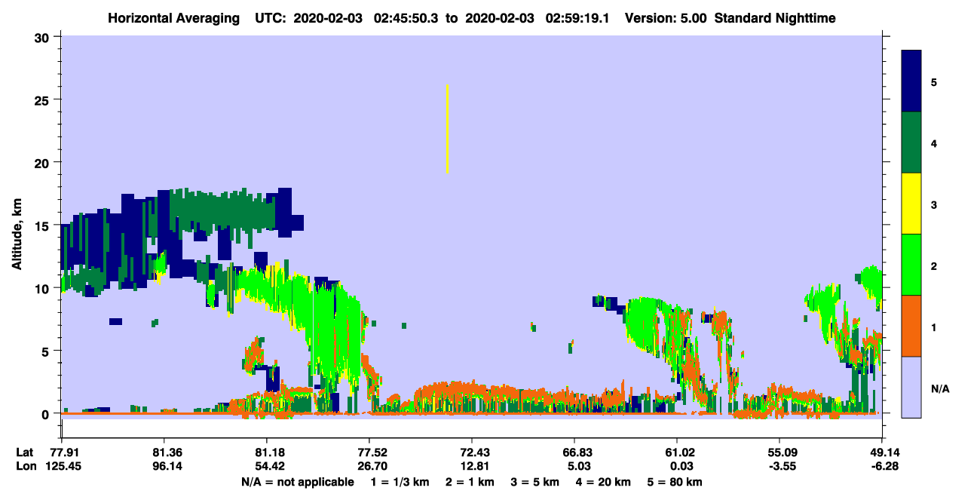This screenshot has width=980, height=503.
Task: Click the yellow colorbar segment labeled 3
Action: tap(911, 203)
